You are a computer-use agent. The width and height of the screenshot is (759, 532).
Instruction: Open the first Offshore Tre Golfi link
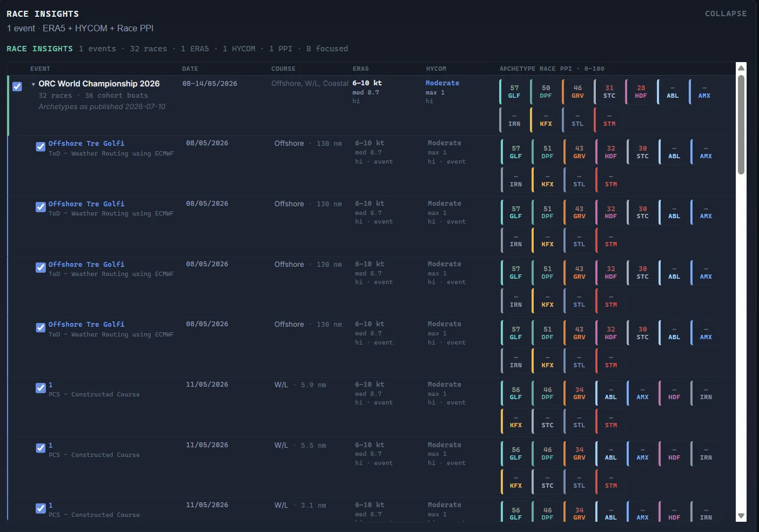point(86,143)
